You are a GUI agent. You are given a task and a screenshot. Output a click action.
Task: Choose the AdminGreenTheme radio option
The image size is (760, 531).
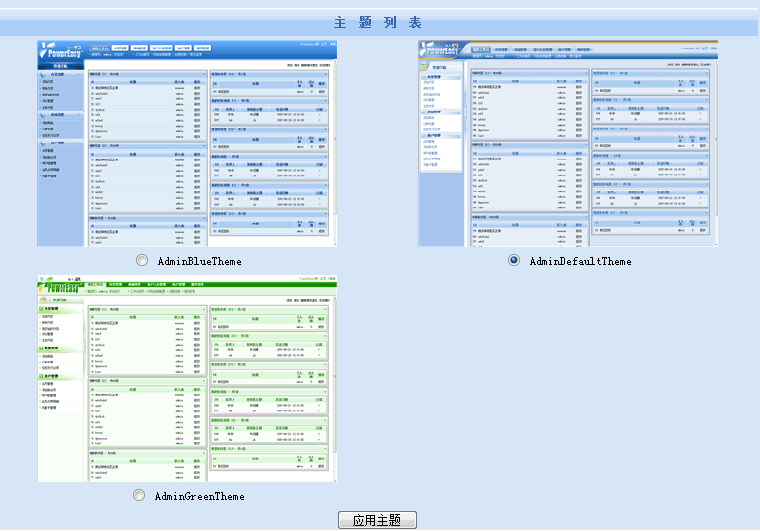[139, 495]
